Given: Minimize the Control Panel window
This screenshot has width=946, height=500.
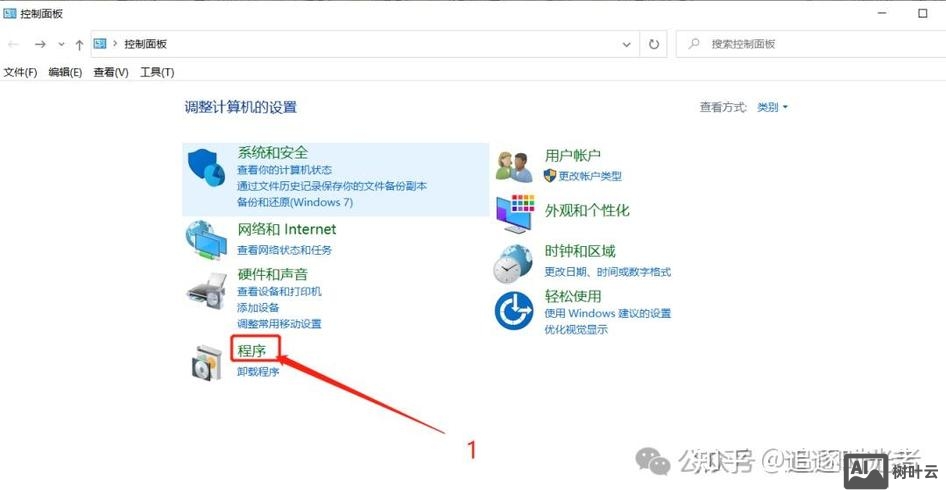Looking at the screenshot, I should (882, 13).
